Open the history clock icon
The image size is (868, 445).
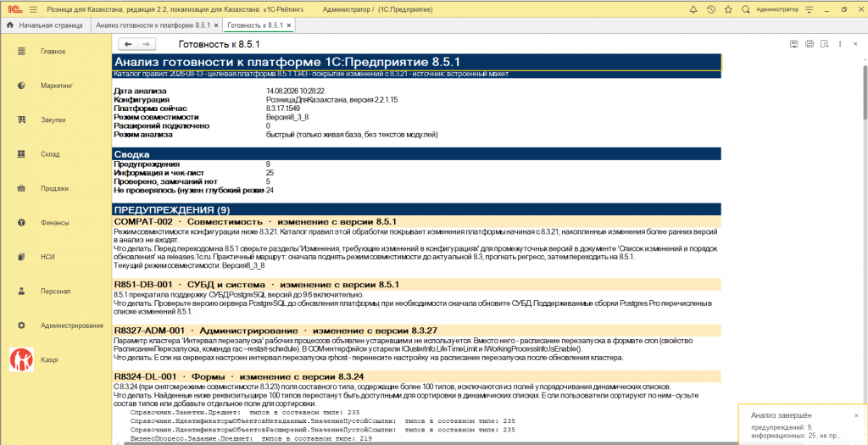[711, 9]
